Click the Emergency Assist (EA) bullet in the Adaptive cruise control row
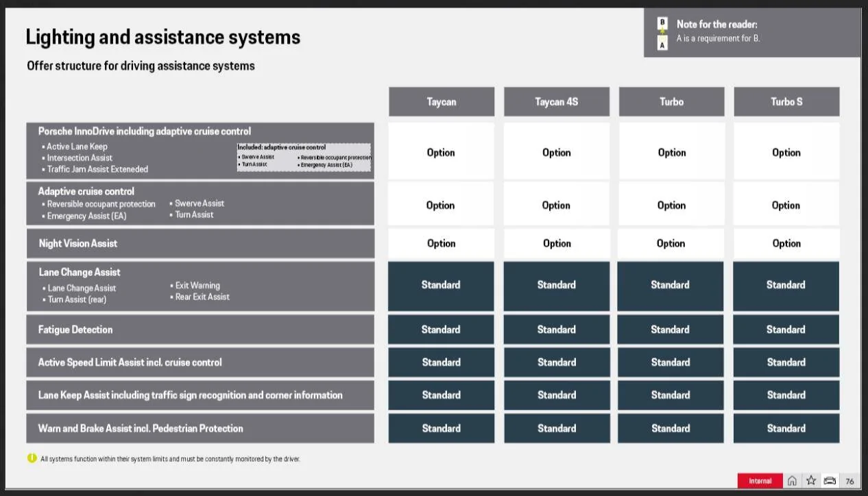 pyautogui.click(x=84, y=216)
